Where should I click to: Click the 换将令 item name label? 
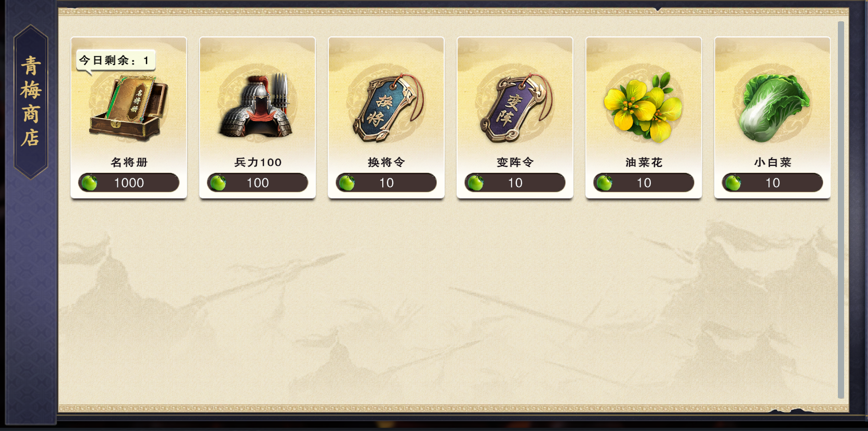[386, 162]
